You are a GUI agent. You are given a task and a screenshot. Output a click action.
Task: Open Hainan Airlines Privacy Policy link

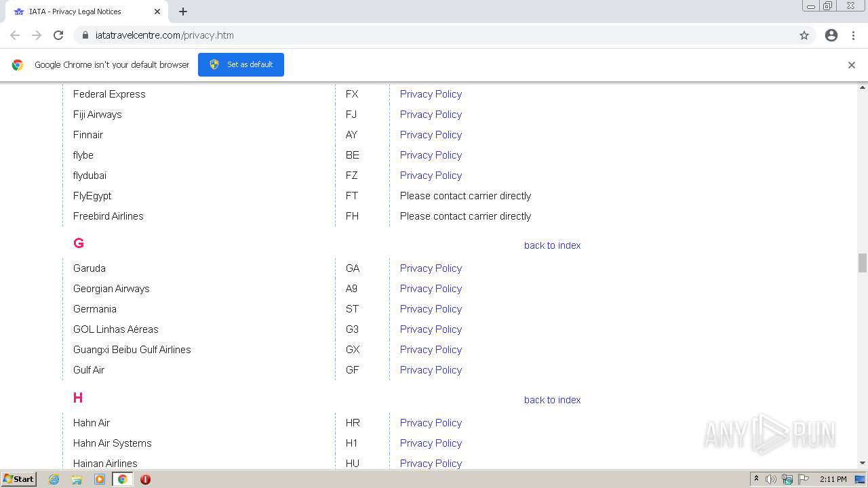tap(431, 464)
